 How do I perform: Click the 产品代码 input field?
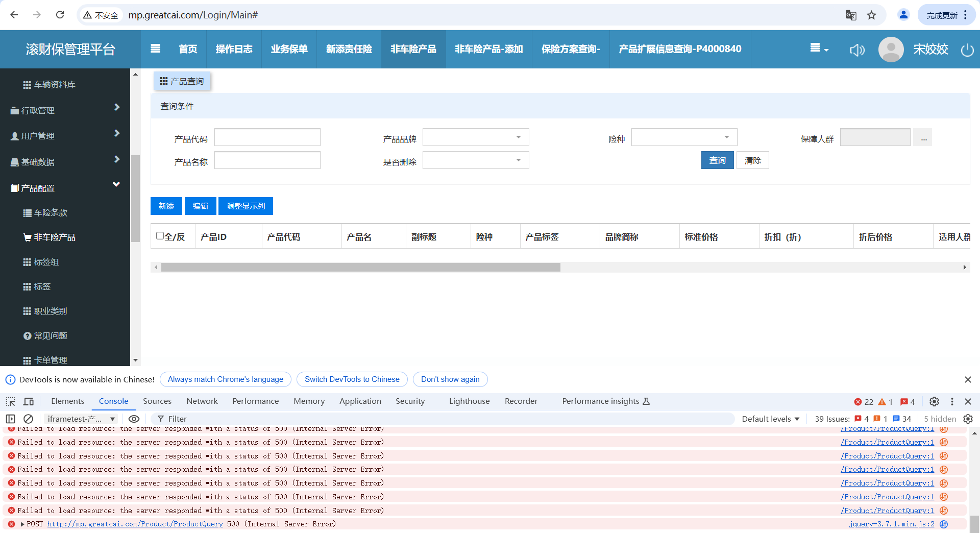[x=267, y=137]
